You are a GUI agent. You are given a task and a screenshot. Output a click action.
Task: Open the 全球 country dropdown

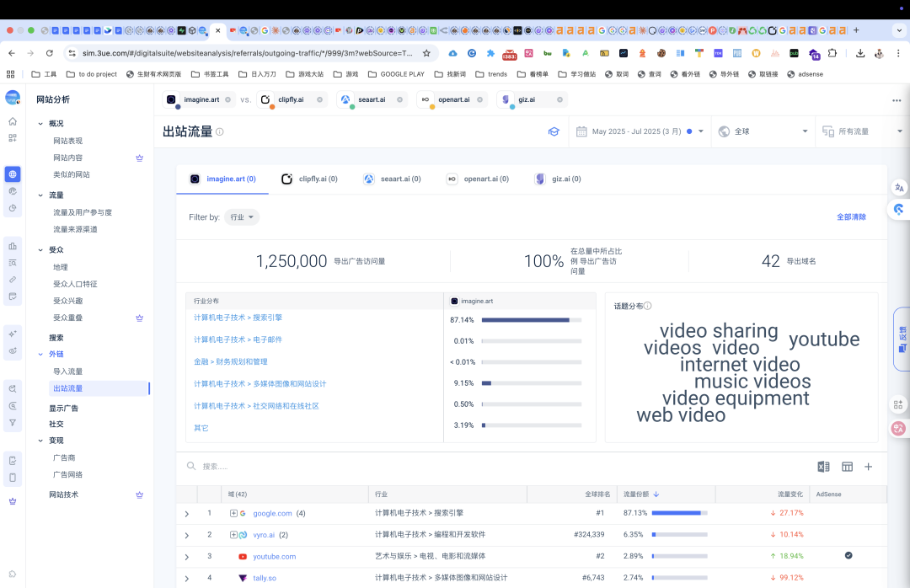(763, 131)
